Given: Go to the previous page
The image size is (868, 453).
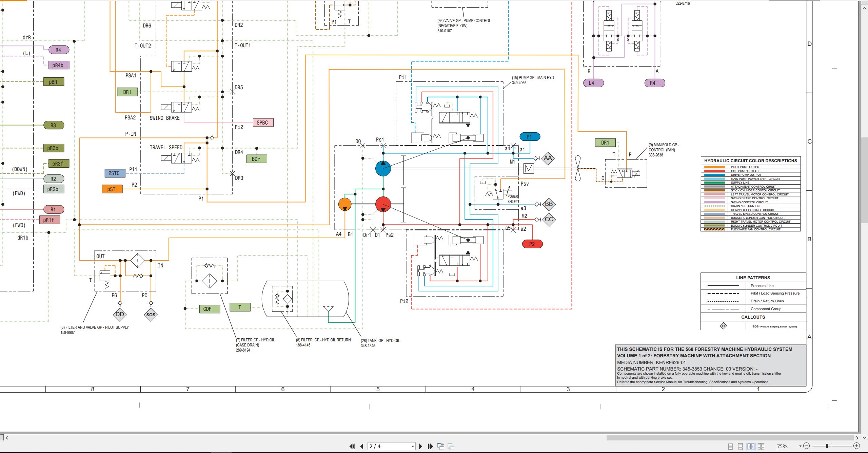Looking at the screenshot, I should (362, 446).
